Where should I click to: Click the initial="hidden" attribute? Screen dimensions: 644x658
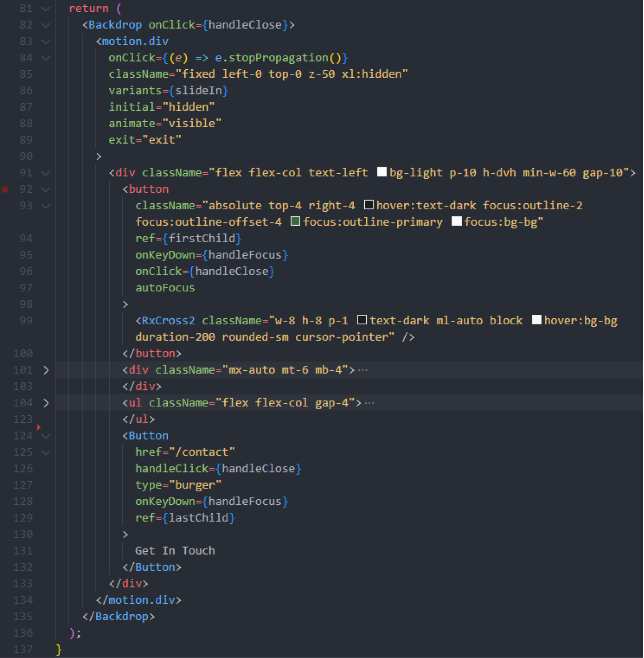click(x=162, y=107)
